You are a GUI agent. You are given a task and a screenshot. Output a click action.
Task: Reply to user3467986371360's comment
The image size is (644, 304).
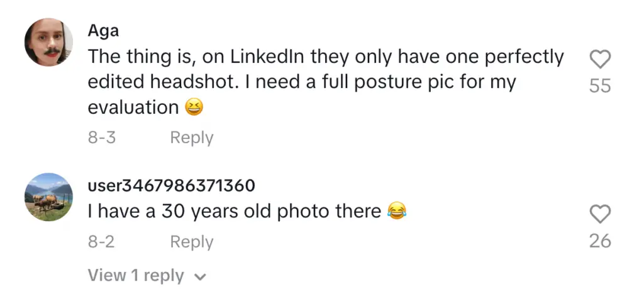click(191, 242)
